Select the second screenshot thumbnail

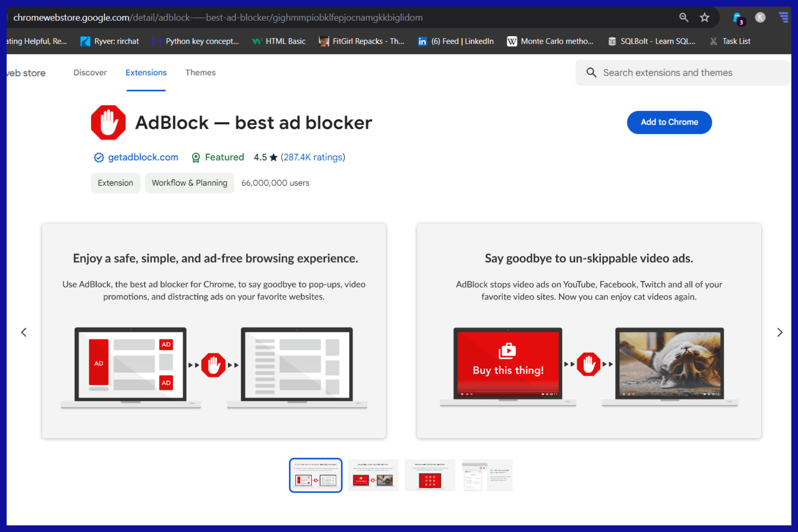[x=373, y=475]
